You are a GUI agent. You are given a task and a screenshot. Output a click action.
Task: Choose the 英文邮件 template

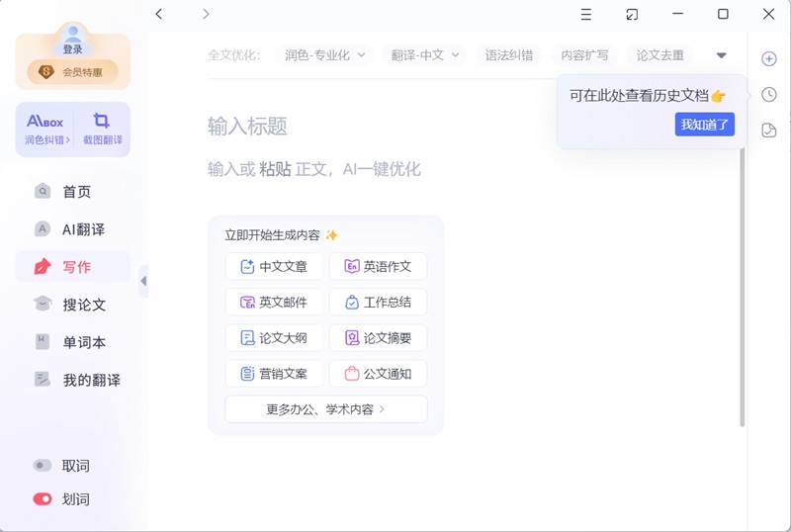click(274, 302)
